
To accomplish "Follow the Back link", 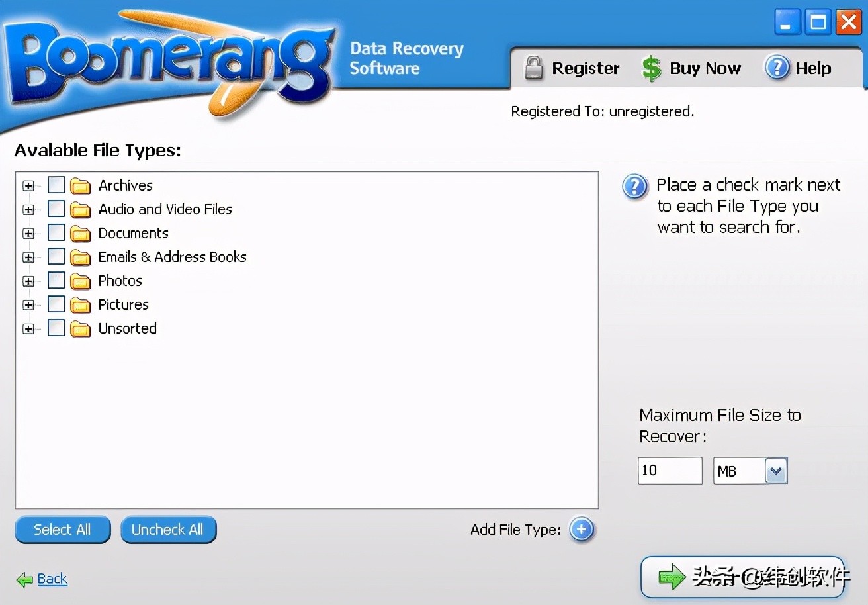I will point(52,579).
